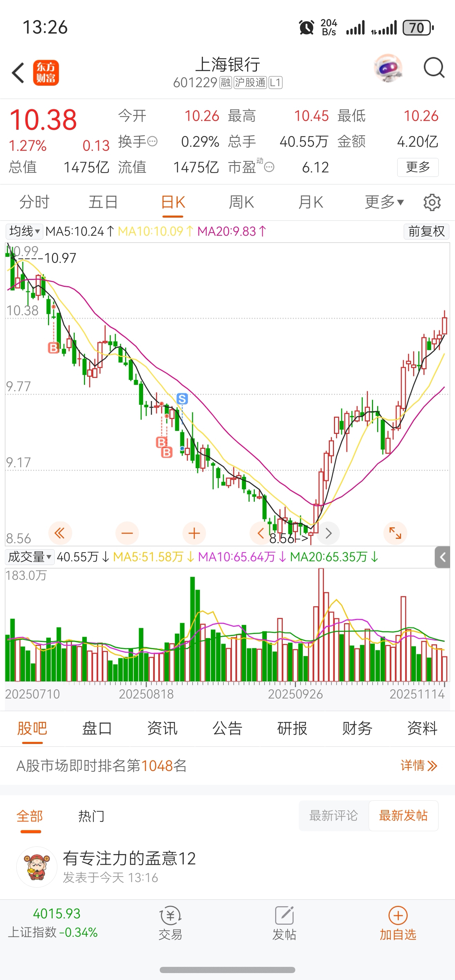
Task: Open post by 有专注力的孟意12
Action: click(227, 866)
